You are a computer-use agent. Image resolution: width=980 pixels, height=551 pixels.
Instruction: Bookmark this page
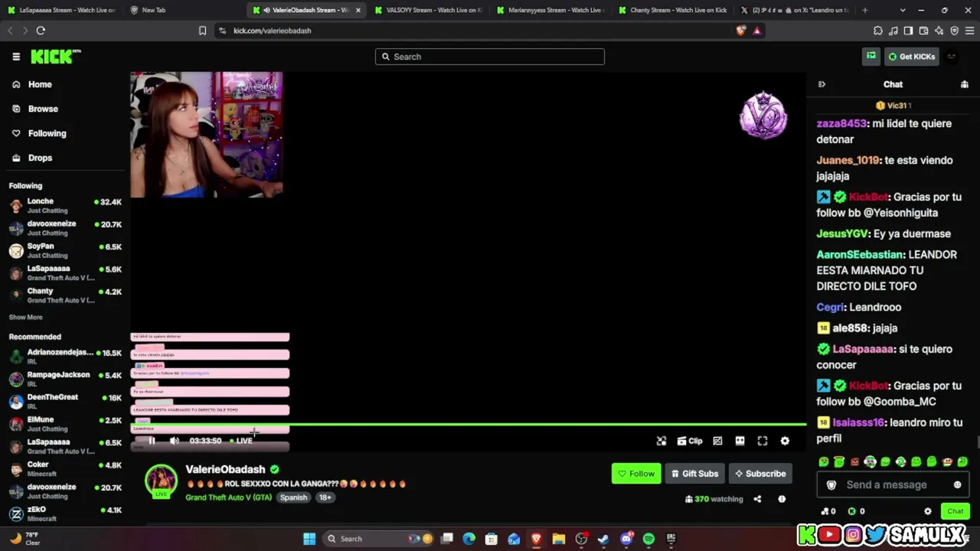[202, 31]
